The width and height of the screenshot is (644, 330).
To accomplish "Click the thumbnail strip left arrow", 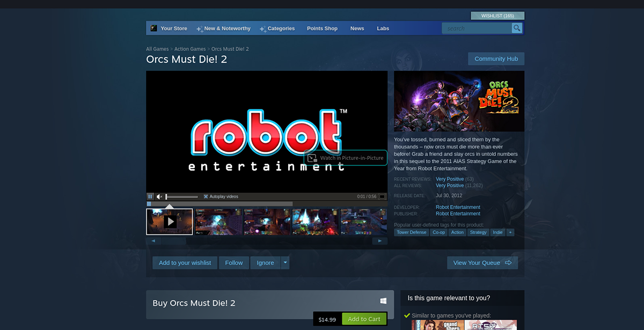I will 153,241.
